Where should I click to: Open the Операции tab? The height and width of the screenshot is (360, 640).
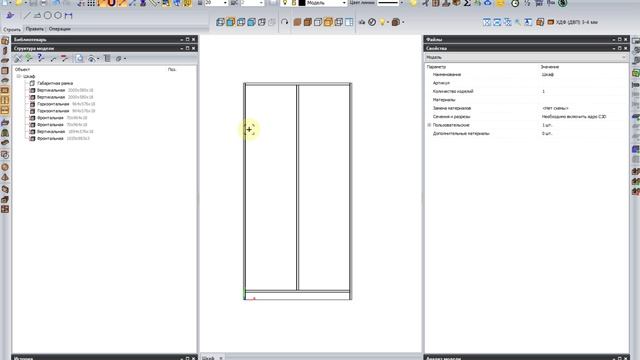[x=60, y=29]
